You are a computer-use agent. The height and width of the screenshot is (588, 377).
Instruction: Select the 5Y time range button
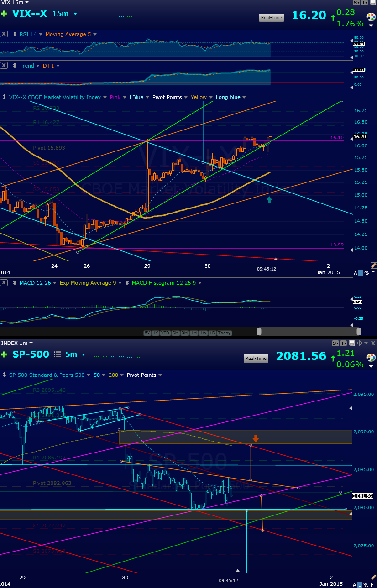[x=147, y=333]
